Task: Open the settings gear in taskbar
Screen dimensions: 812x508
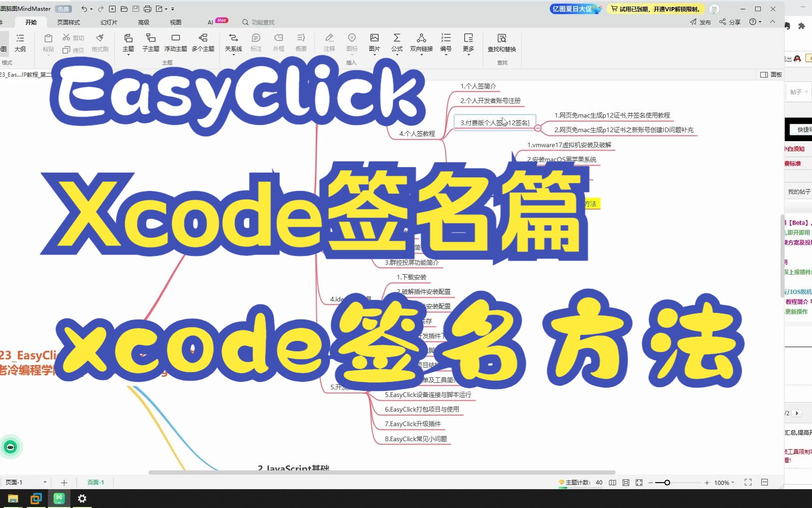Action: click(82, 499)
